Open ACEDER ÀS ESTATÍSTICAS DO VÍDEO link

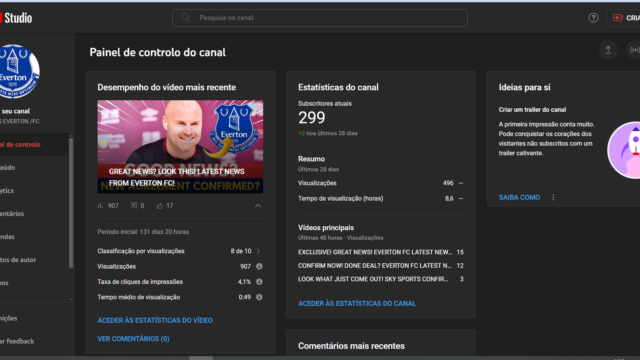pyautogui.click(x=155, y=320)
